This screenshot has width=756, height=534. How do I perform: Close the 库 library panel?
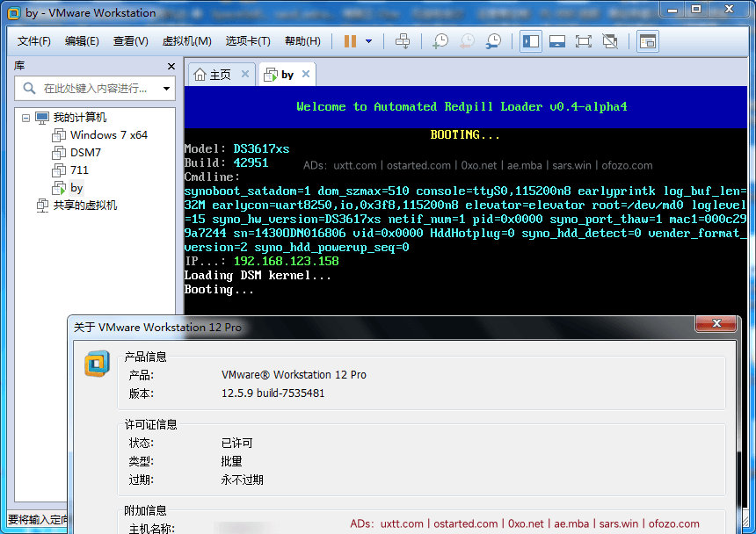(x=171, y=67)
